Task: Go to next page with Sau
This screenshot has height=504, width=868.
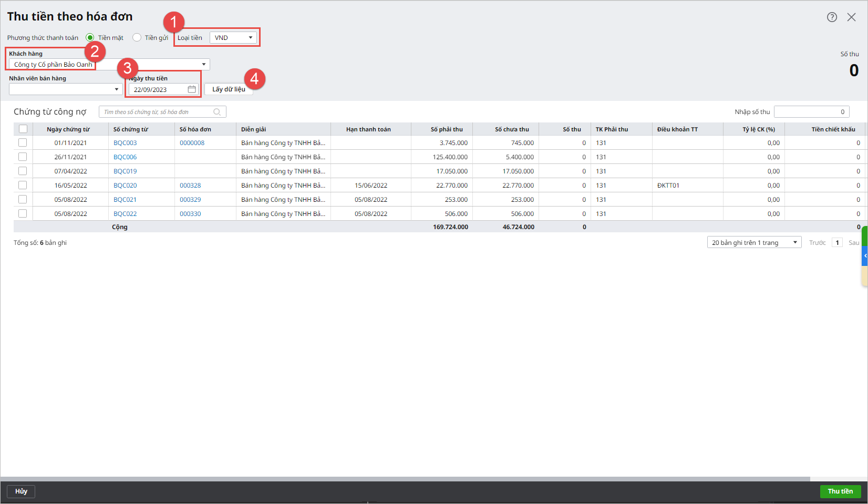Action: [x=854, y=243]
